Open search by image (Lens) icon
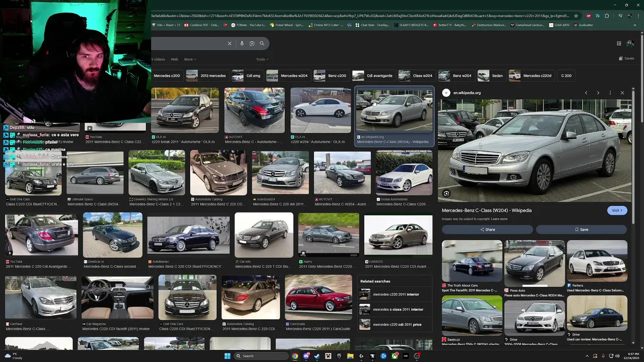The image size is (644, 362). coord(252,44)
